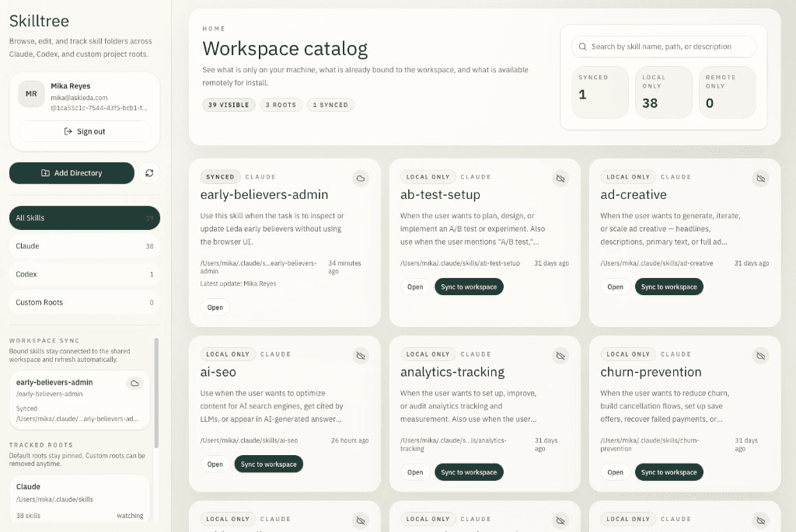Click the magnifier icon in the search bar

(582, 47)
